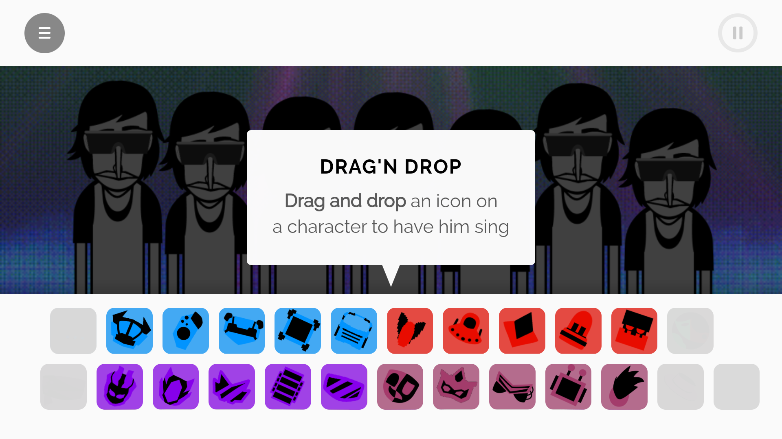Click the rightmost character on stage
This screenshot has height=439, width=782.
668,201
